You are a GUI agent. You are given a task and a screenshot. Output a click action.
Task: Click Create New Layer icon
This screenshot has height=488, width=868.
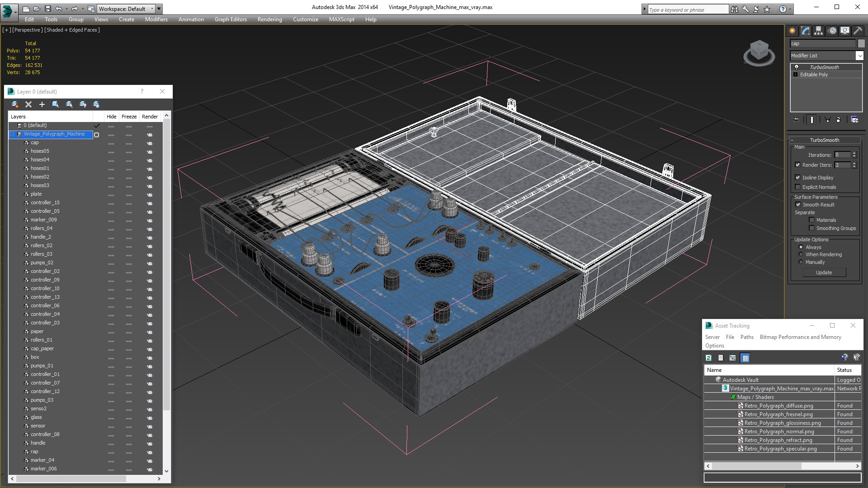(x=15, y=104)
